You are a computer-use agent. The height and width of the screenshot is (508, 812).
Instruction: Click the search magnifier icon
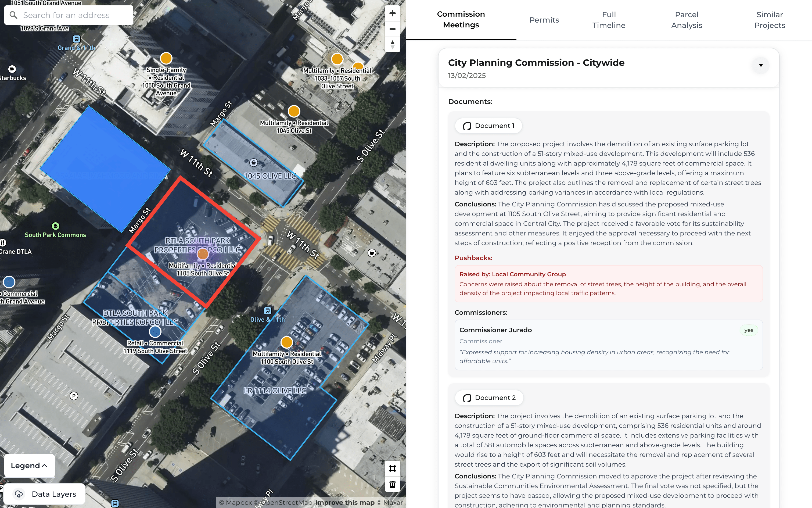(x=13, y=15)
